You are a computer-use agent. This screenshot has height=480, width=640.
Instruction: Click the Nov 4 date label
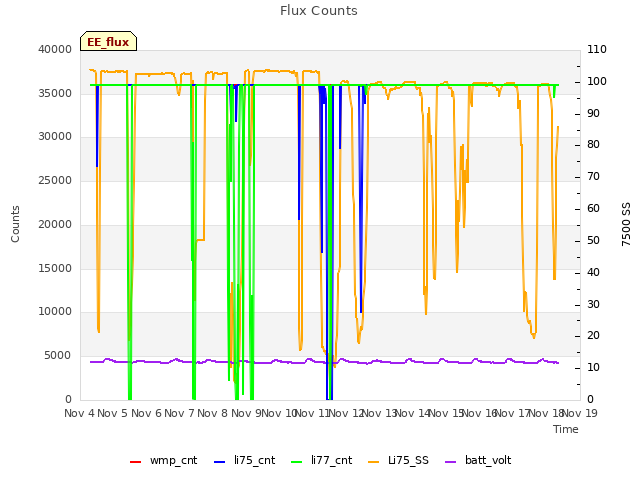[x=79, y=413]
